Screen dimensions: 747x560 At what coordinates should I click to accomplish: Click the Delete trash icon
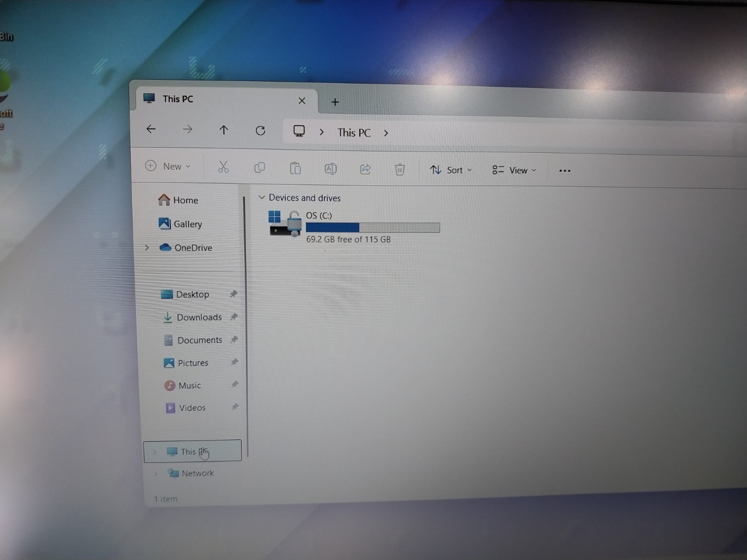pos(400,169)
